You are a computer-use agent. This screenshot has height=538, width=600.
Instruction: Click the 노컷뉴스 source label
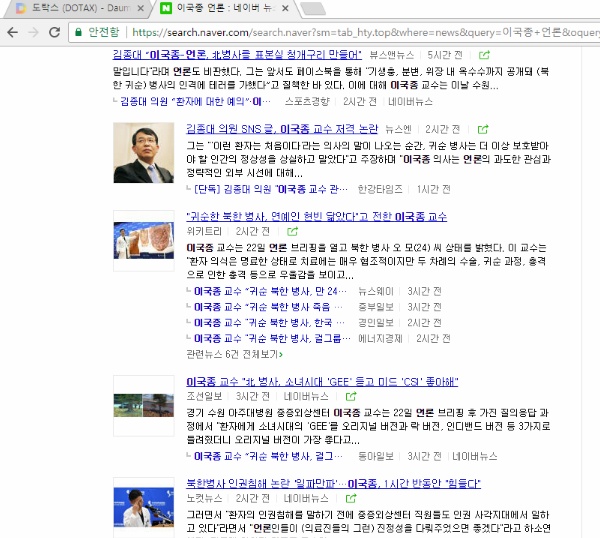[x=204, y=498]
